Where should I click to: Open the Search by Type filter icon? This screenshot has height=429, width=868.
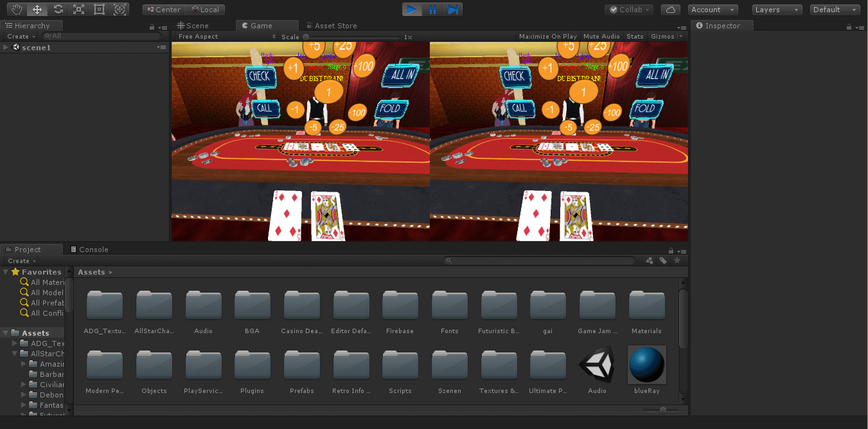click(649, 260)
